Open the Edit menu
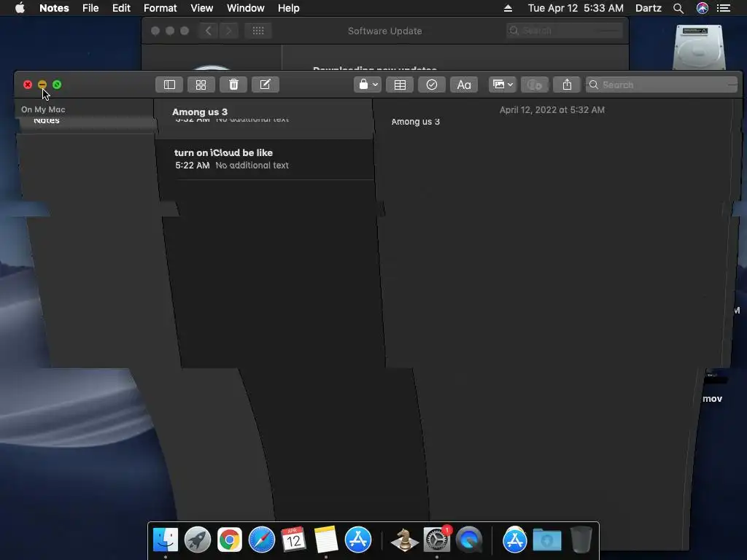The image size is (747, 560). coord(121,8)
